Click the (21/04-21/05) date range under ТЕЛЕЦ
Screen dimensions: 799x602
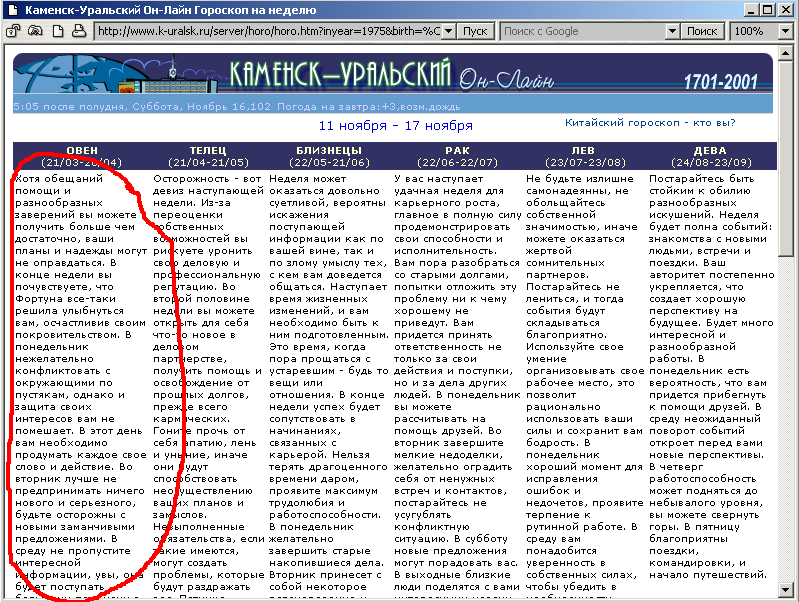208,163
